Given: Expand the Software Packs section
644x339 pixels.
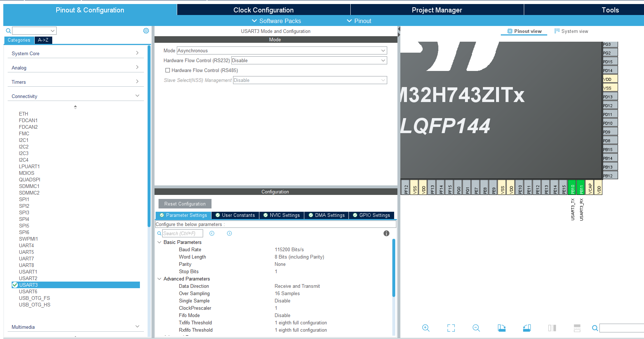Looking at the screenshot, I should click(277, 21).
